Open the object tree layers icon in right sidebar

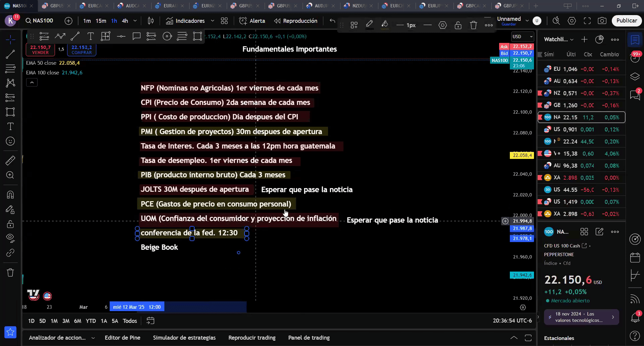(x=635, y=76)
